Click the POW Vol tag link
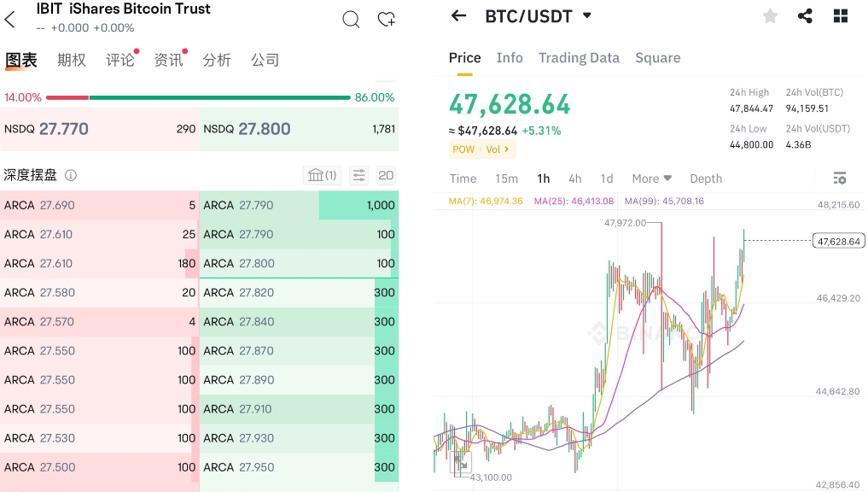The width and height of the screenshot is (868, 492). (482, 149)
